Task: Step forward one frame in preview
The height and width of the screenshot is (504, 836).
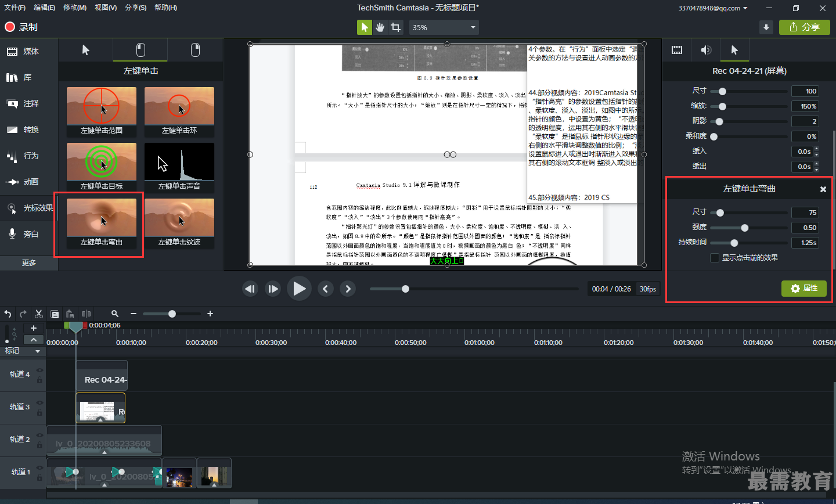Action: pyautogui.click(x=273, y=289)
